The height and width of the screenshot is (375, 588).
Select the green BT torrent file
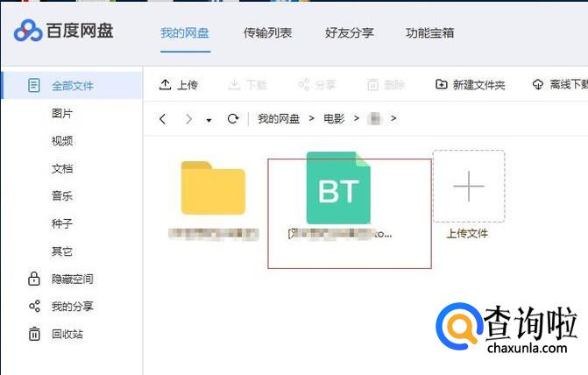click(x=339, y=187)
